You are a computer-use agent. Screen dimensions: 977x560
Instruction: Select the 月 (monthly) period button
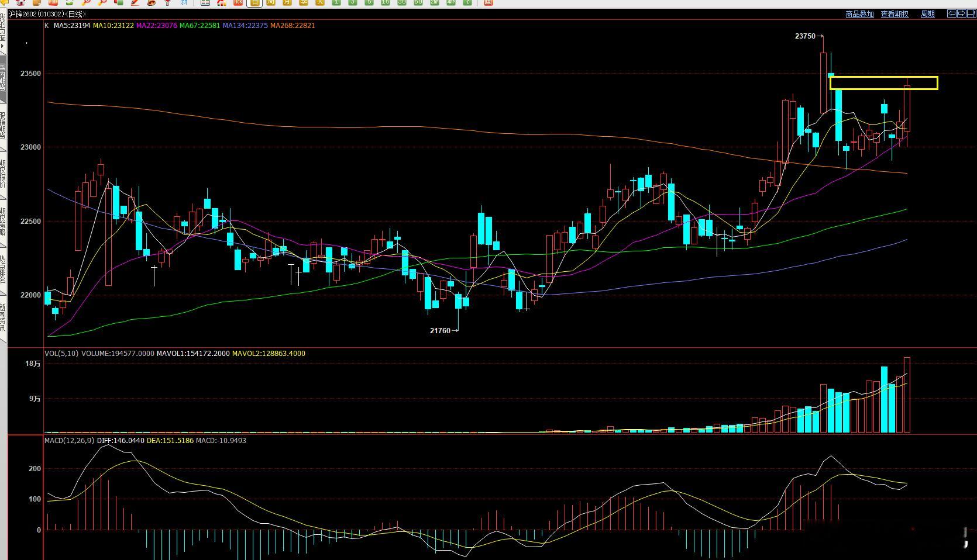[287, 2]
